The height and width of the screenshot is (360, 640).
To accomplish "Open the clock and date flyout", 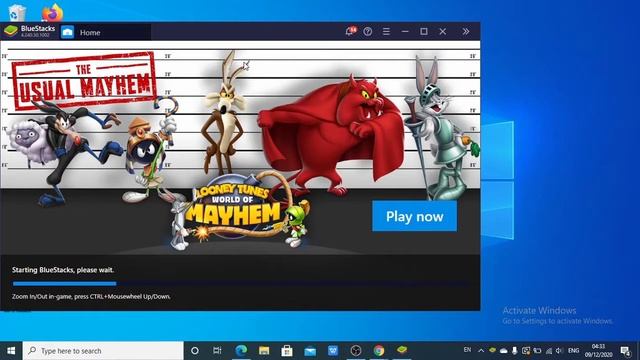I will pos(598,351).
